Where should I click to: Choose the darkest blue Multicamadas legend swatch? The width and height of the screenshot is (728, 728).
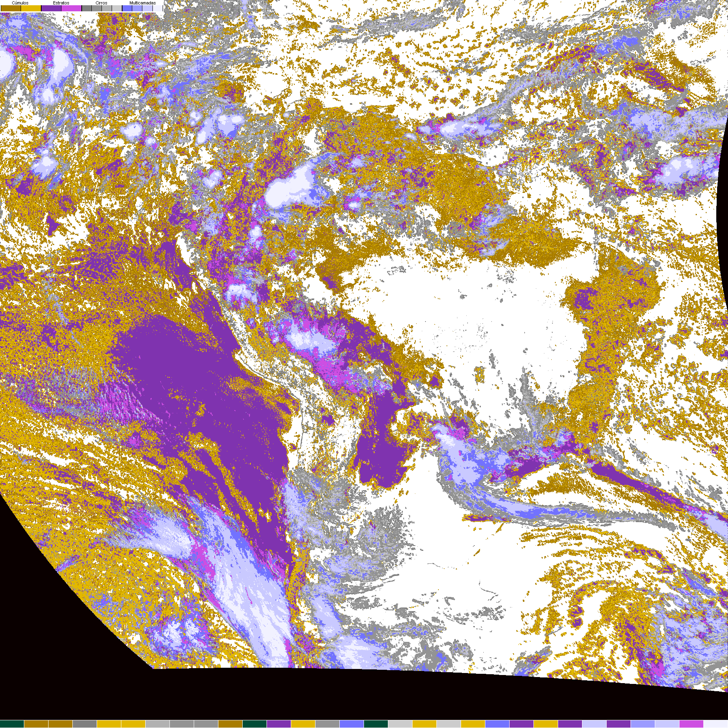[127, 8]
